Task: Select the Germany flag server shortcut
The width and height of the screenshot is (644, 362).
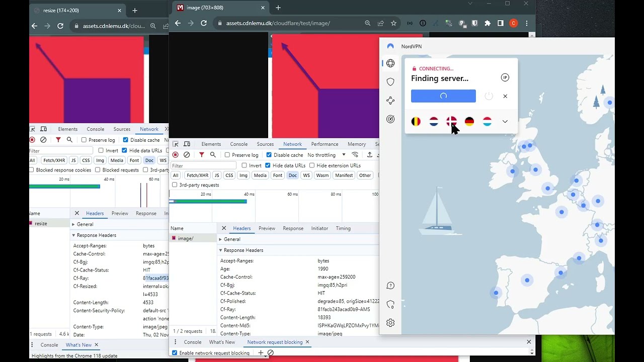Action: point(469,122)
